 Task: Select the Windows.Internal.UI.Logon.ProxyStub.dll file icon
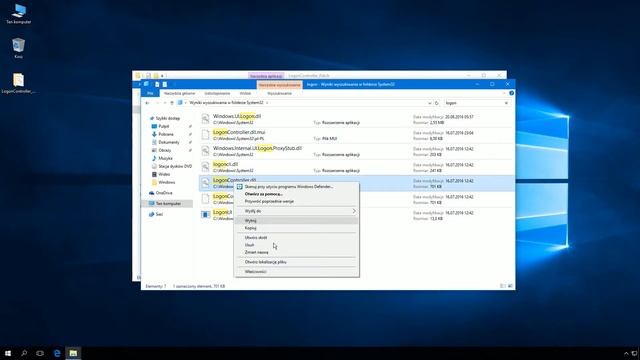point(205,151)
